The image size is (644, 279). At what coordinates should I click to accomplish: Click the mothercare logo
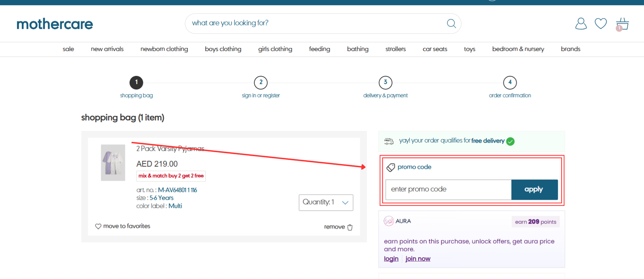click(55, 24)
